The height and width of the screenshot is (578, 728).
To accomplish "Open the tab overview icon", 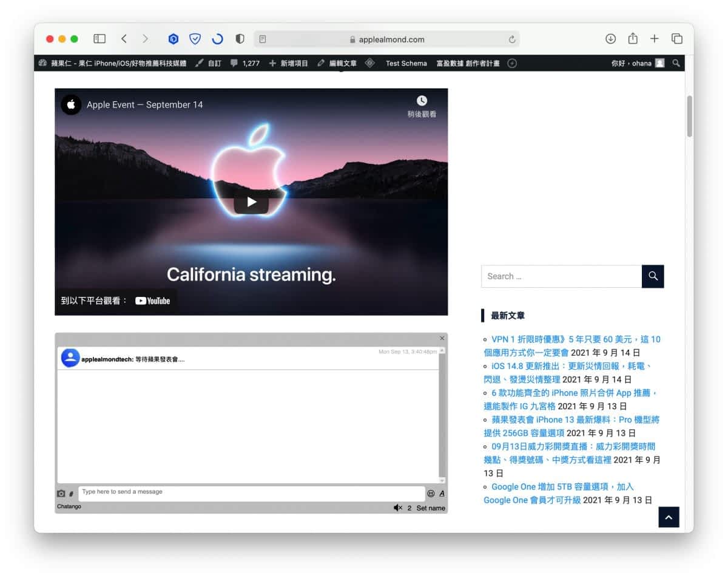I will point(677,39).
